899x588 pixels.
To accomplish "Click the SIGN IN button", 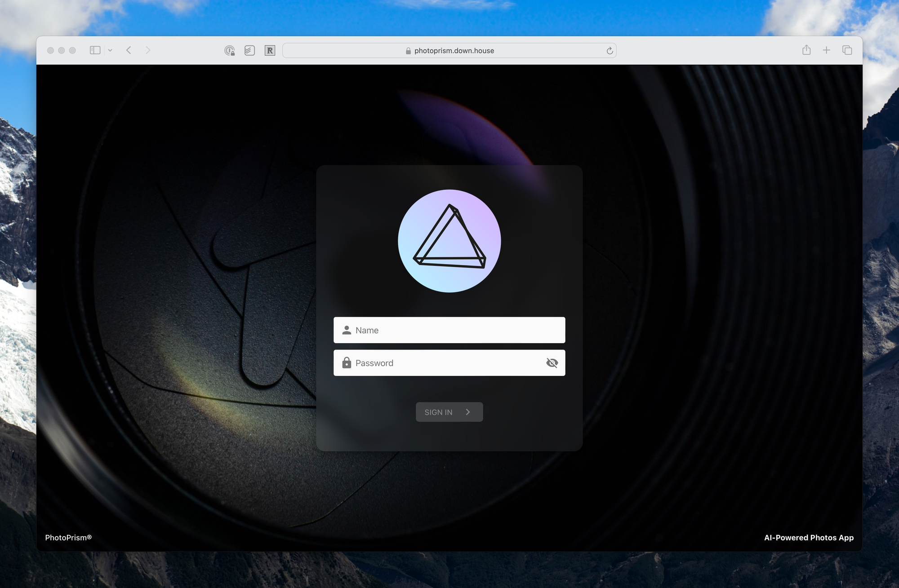I will coord(449,411).
